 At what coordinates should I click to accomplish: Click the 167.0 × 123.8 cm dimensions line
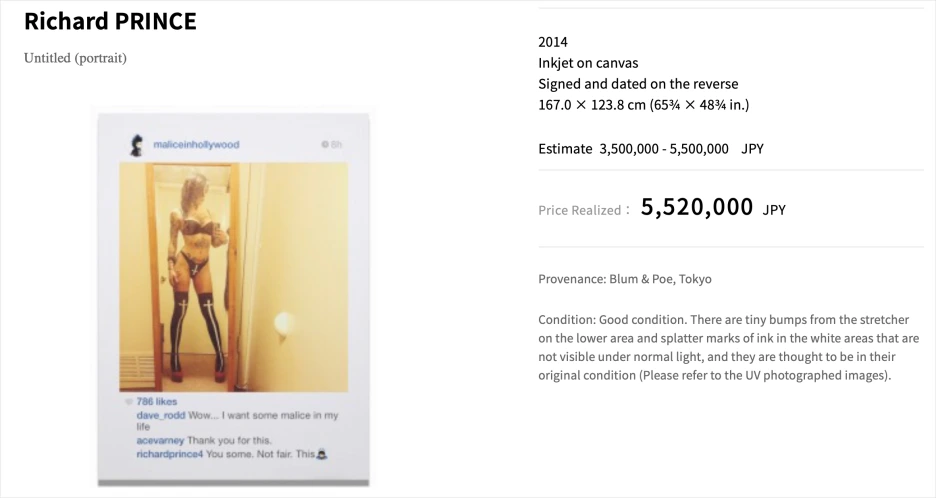click(x=643, y=105)
